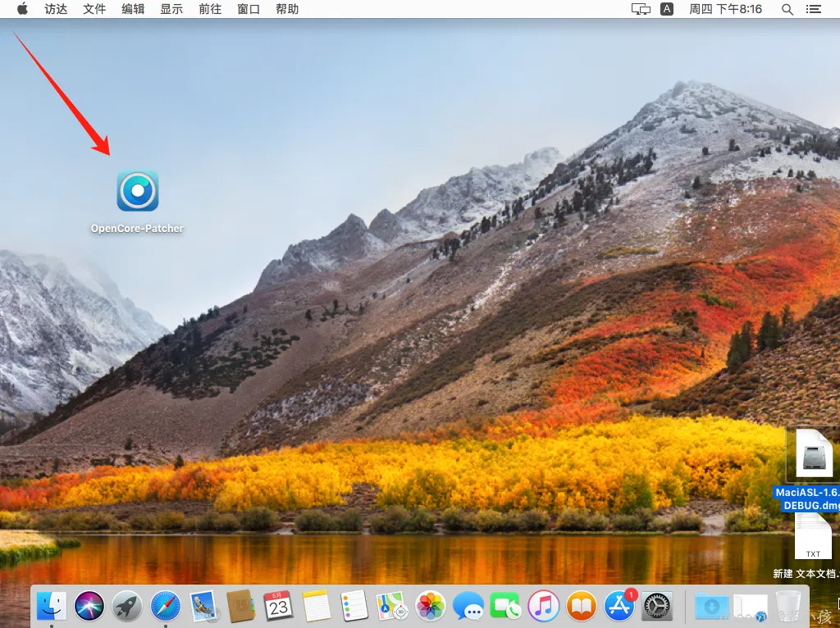This screenshot has width=840, height=628.
Task: Open iBooks orange icon in Dock
Action: [582, 607]
